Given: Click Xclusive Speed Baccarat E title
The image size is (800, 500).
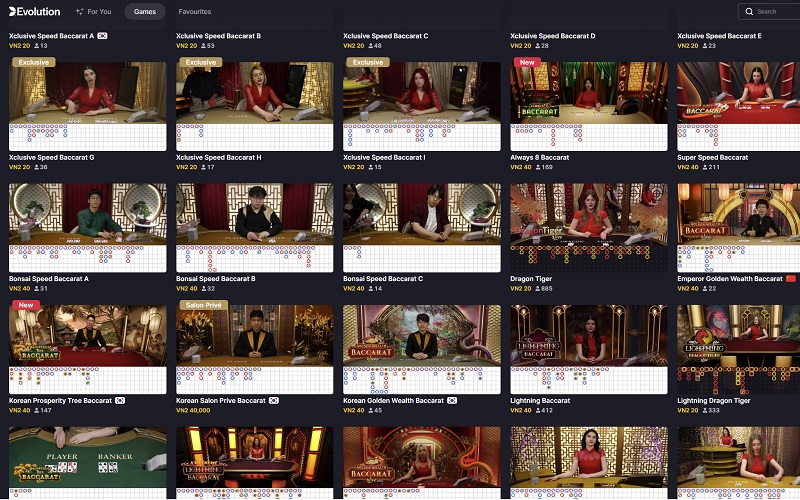Looking at the screenshot, I should click(719, 36).
